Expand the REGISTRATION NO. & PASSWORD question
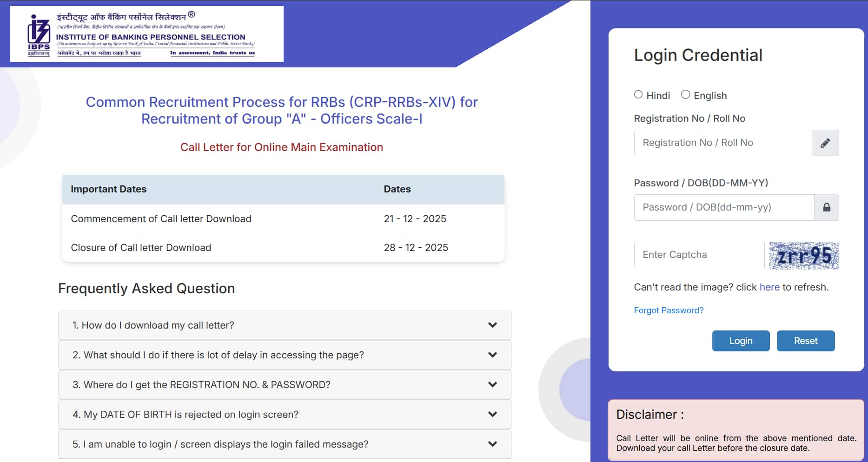868x462 pixels. (284, 385)
